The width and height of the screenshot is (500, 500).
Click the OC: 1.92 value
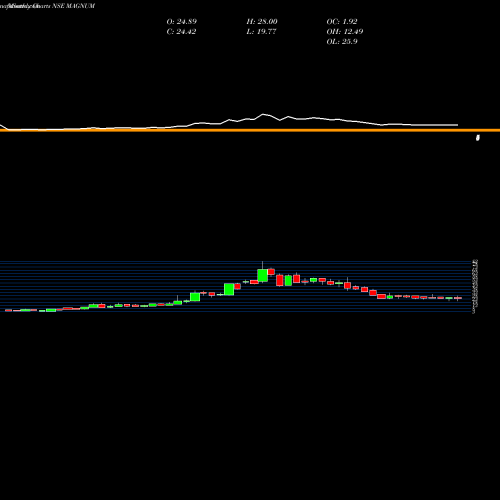click(342, 21)
